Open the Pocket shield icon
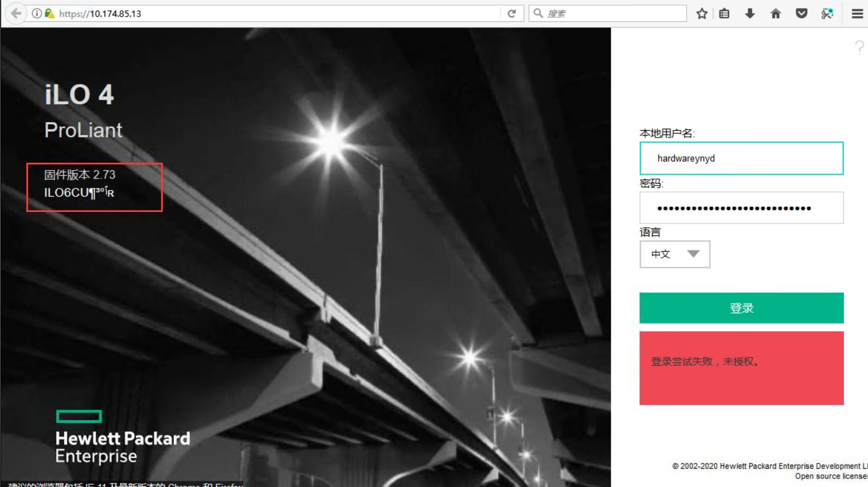The height and width of the screenshot is (487, 868). click(x=801, y=13)
